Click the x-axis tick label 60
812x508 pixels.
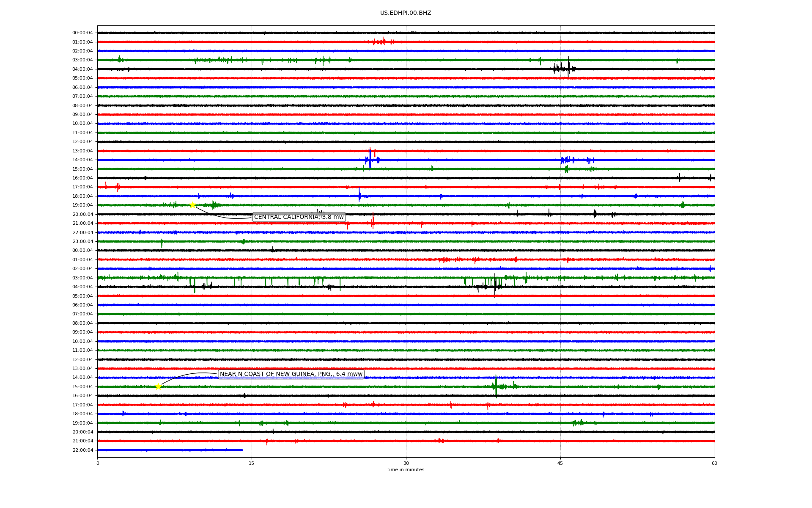point(714,464)
